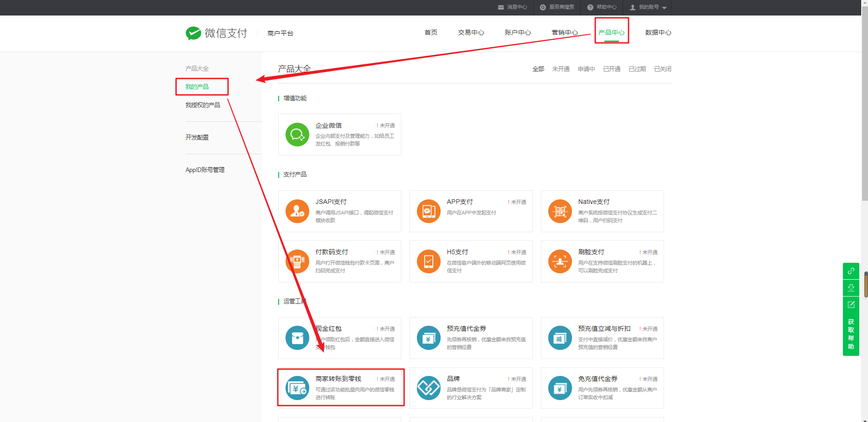Click the download icon in the green help sidebar
This screenshot has width=868, height=422.
pos(851,288)
